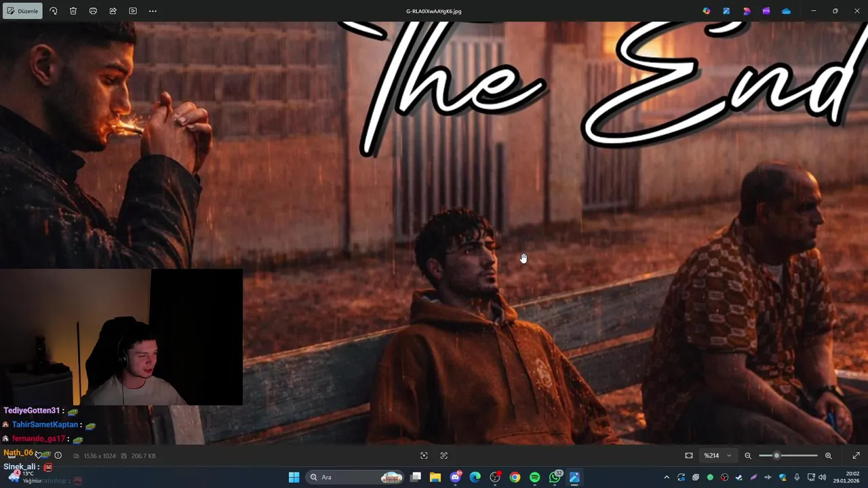Open File Explorer from the taskbar
The height and width of the screenshot is (488, 868).
click(435, 477)
